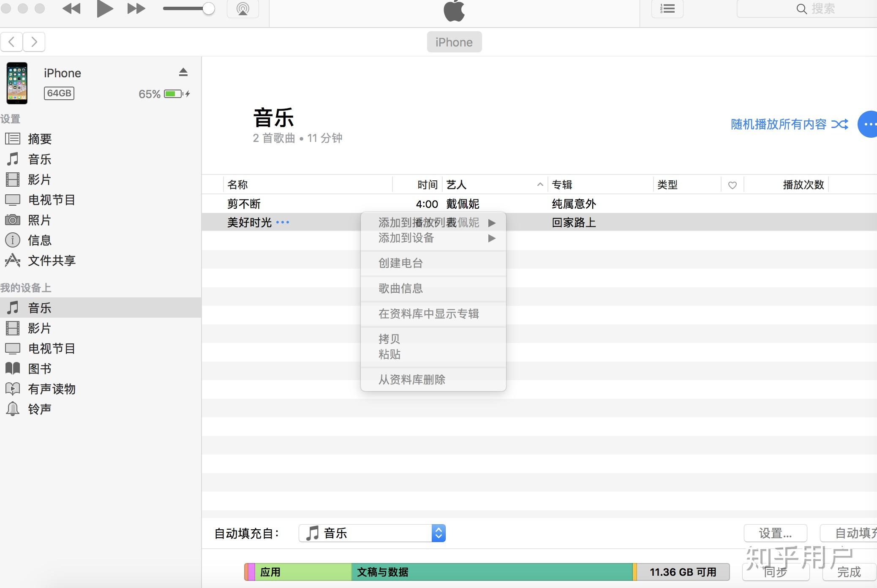Adjust the volume slider knob
The image size is (877, 588).
click(x=208, y=9)
